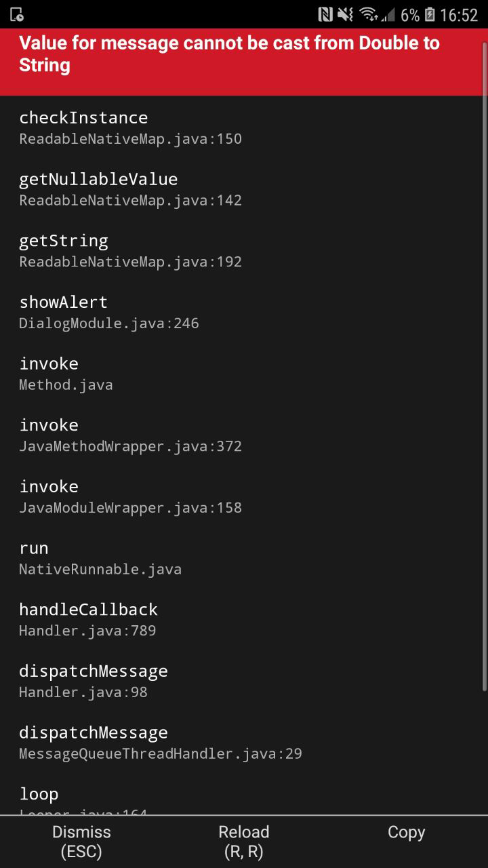Reload the app with Reload button
488x868 pixels.
[244, 842]
